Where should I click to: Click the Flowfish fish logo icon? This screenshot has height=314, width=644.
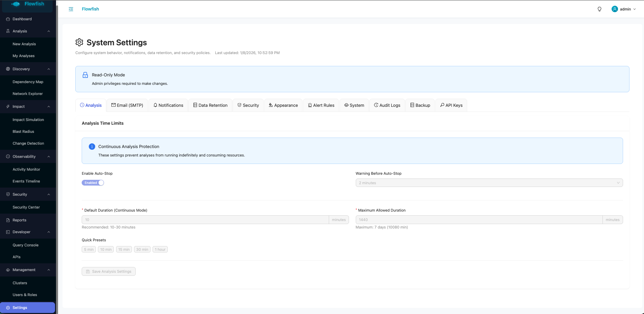coord(16,4)
